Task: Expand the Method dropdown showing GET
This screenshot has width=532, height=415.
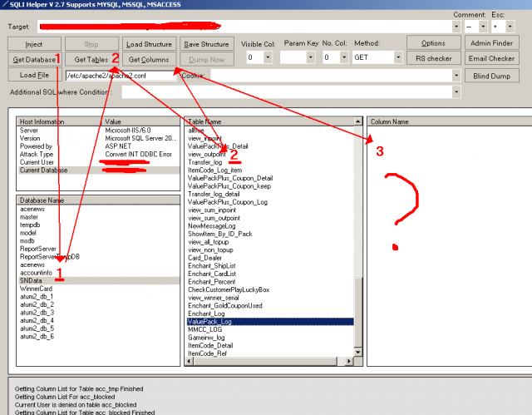Action: pyautogui.click(x=396, y=57)
